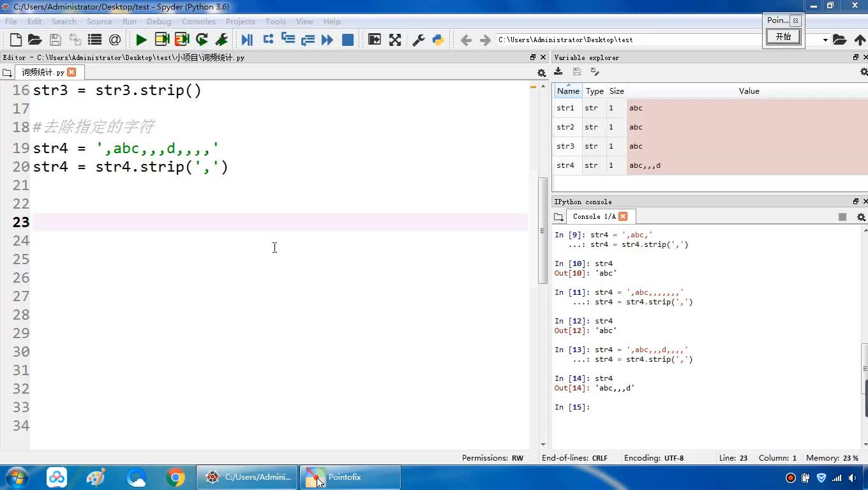Open IPython console options gear
The width and height of the screenshot is (868, 490).
click(861, 217)
